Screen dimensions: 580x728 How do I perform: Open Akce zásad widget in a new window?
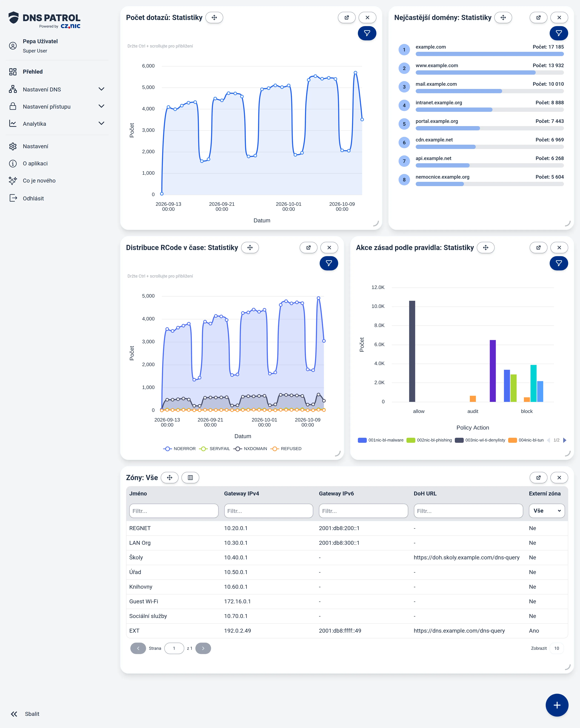538,248
